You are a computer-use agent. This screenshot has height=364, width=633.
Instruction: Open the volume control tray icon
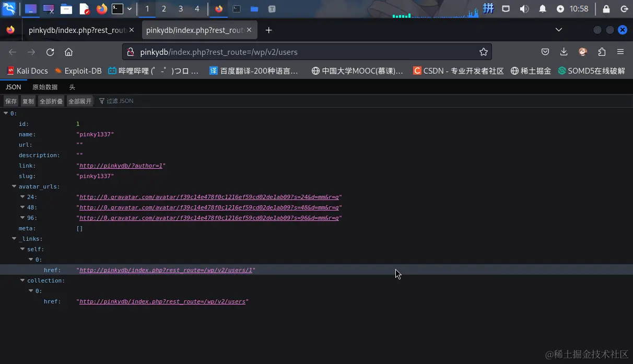[524, 9]
